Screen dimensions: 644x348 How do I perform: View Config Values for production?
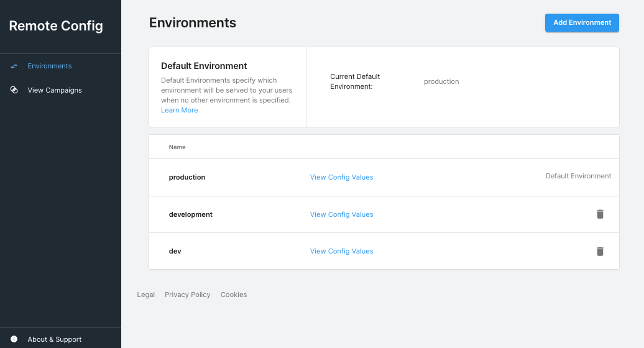pos(342,177)
